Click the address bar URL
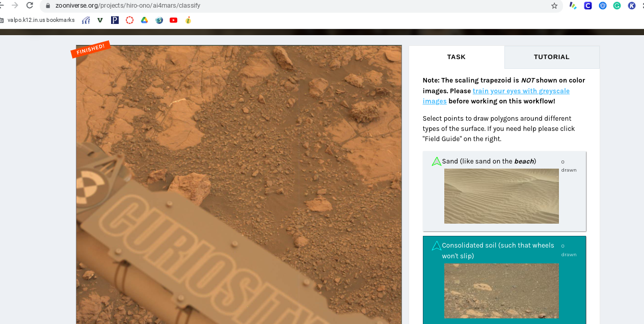 click(x=128, y=6)
